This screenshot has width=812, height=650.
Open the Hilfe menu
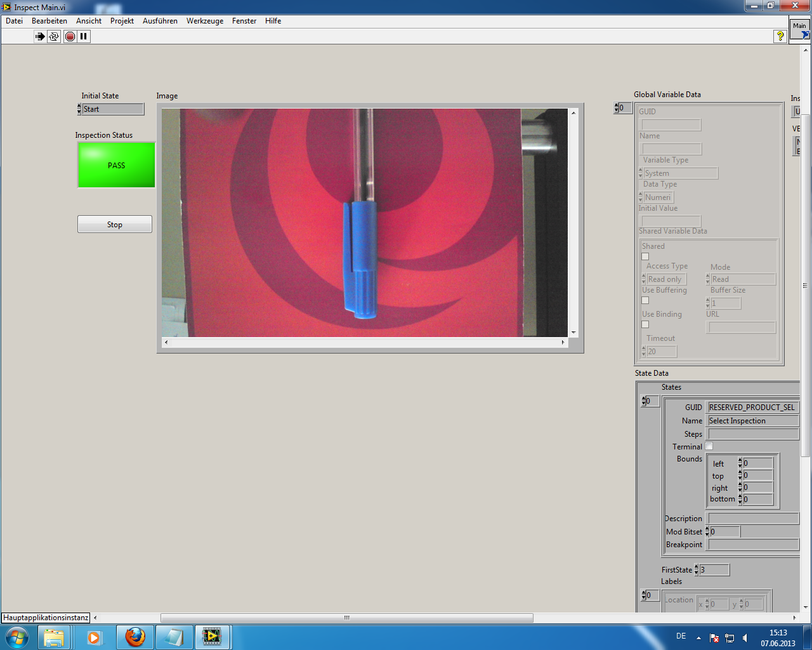pyautogui.click(x=273, y=21)
